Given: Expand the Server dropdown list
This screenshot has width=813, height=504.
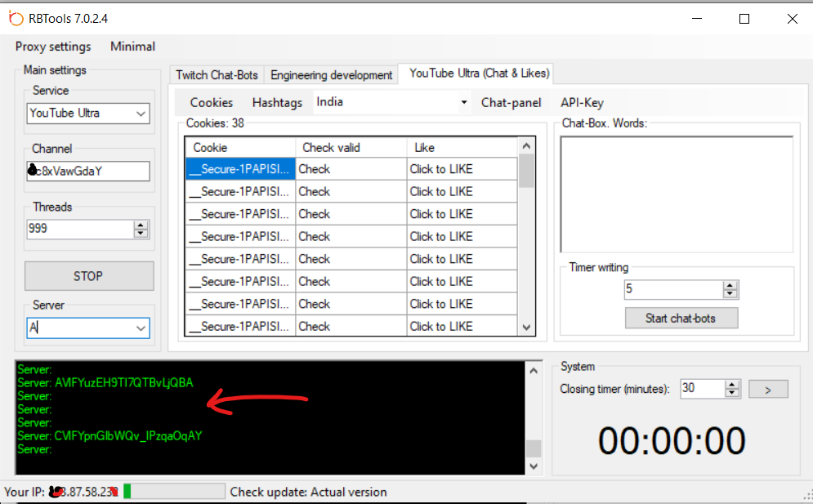Looking at the screenshot, I should (141, 328).
